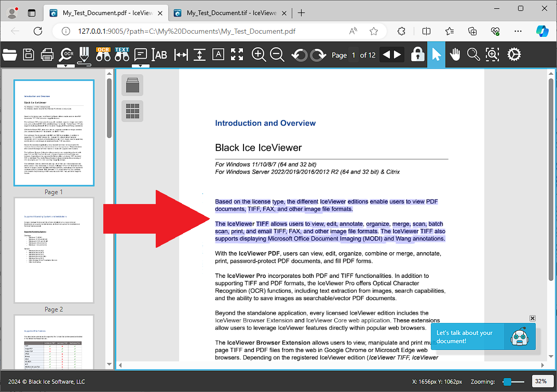Screen dimensions: 557x392
Task: Click the boxed letter A icon
Action: (x=218, y=55)
